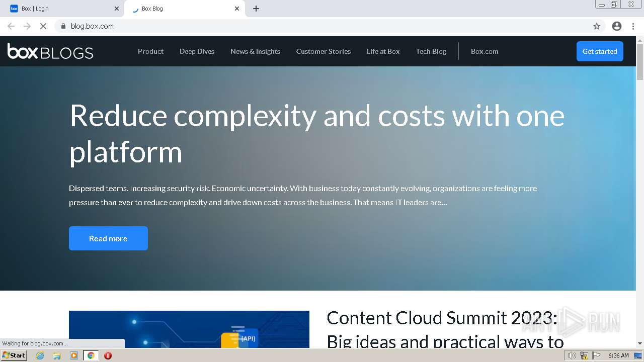Select the Box Blog tab

point(184,9)
